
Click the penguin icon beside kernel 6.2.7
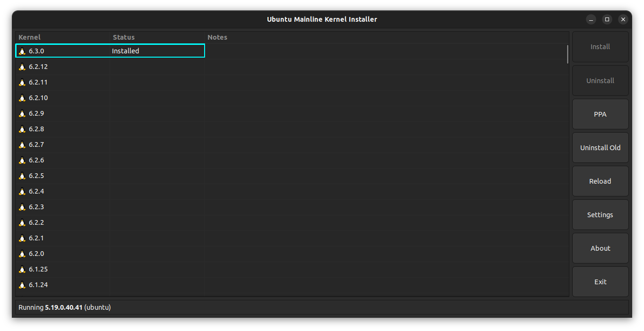click(x=22, y=144)
